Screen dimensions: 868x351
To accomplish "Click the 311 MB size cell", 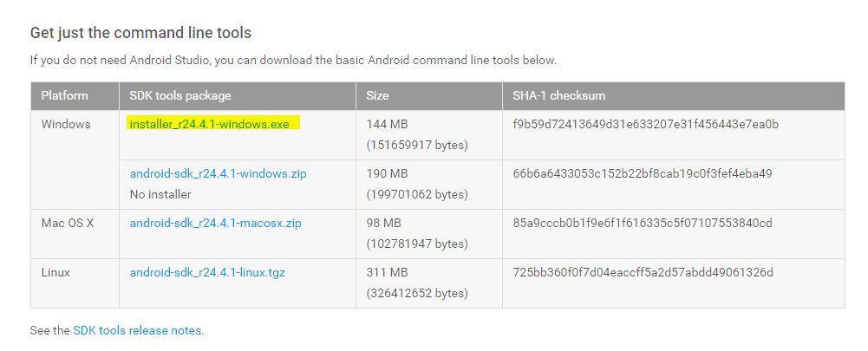I will (x=387, y=272).
